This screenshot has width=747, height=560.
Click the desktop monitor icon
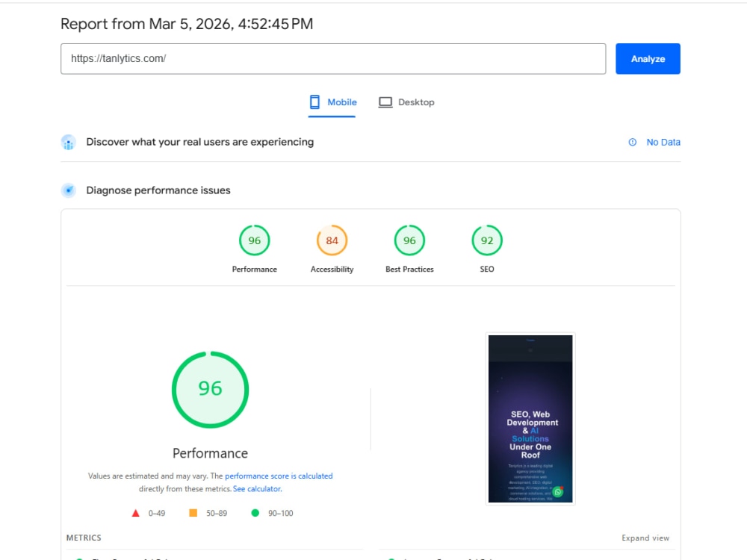point(385,102)
